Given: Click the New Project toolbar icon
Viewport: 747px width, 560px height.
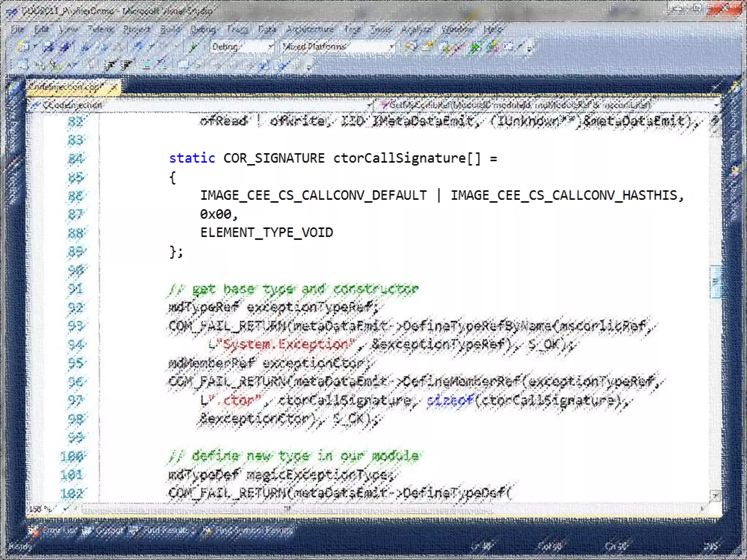Looking at the screenshot, I should 23,47.
